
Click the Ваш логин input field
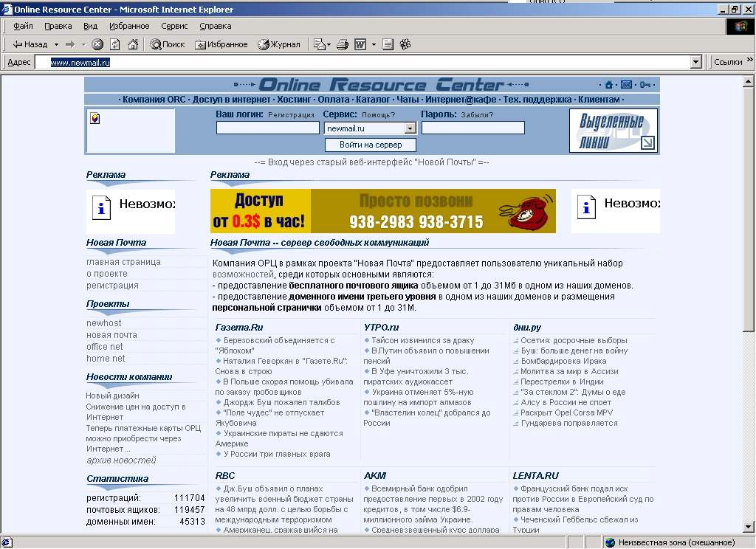tap(267, 128)
